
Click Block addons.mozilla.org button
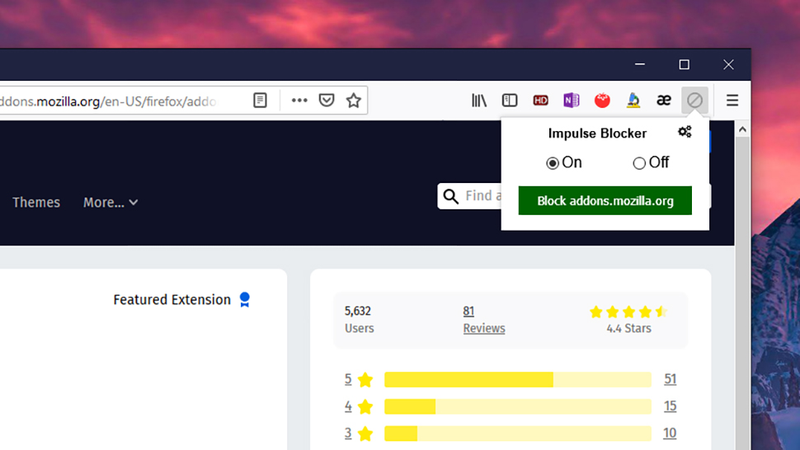pyautogui.click(x=605, y=201)
